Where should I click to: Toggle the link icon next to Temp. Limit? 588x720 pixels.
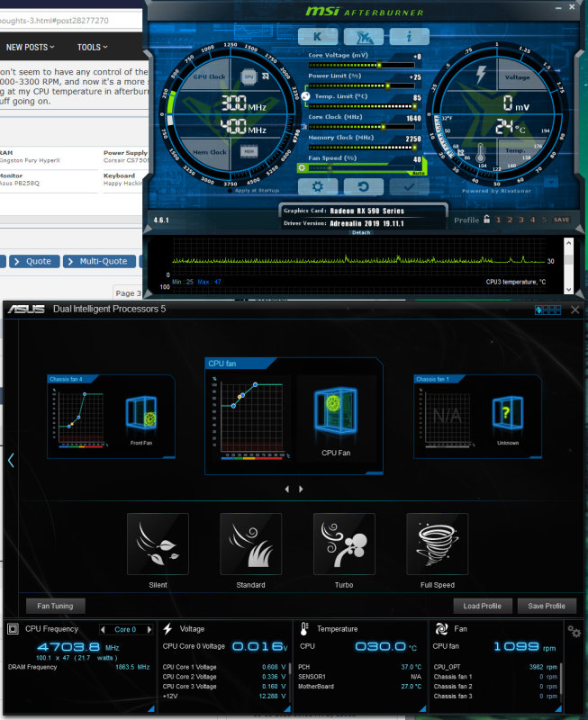[x=305, y=96]
